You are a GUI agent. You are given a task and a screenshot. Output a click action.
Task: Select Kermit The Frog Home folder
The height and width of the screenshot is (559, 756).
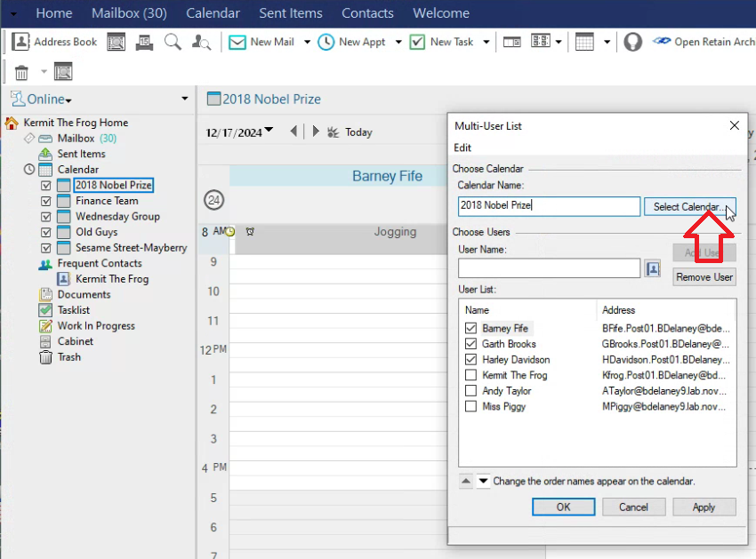[x=76, y=123]
